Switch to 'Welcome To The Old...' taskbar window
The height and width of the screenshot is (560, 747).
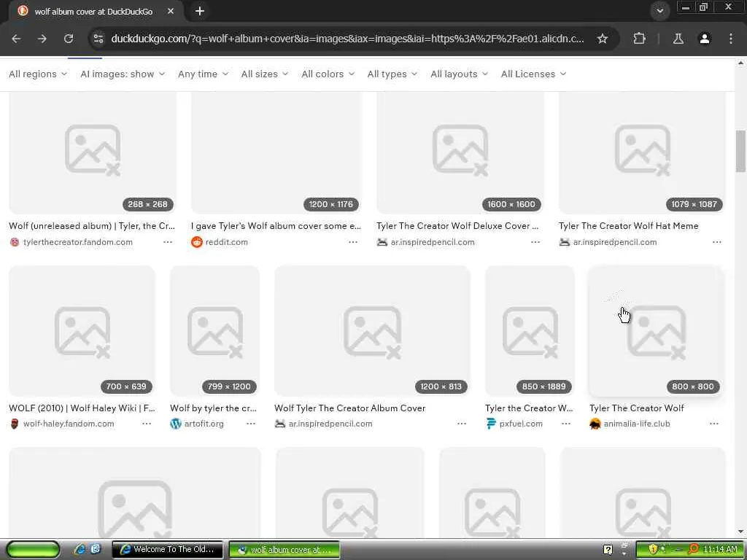click(167, 549)
